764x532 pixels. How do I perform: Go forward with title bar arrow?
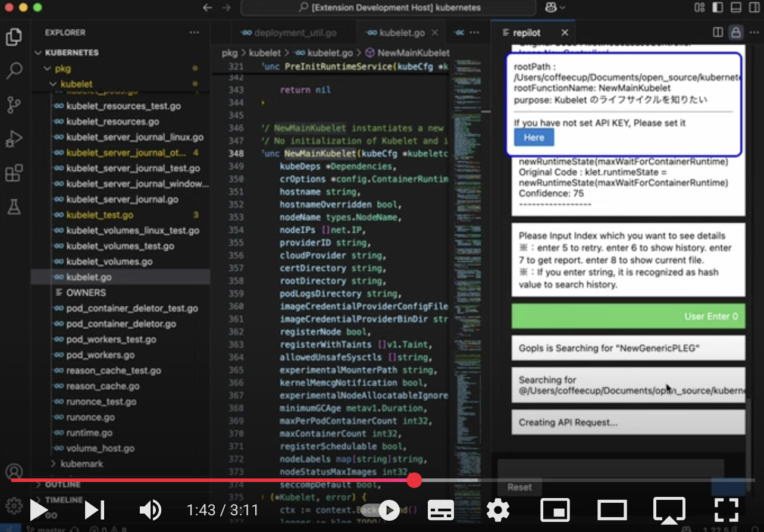(227, 8)
